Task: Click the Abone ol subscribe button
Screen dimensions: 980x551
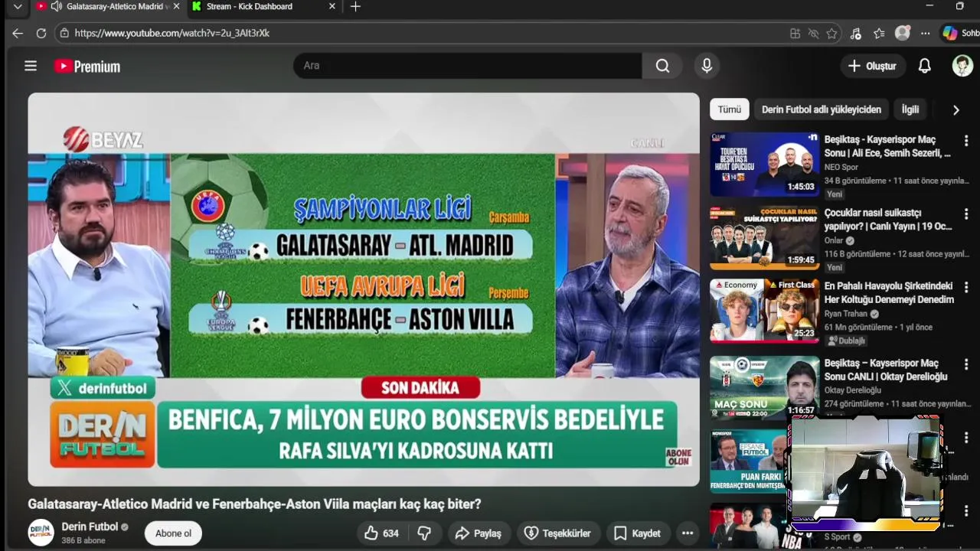Action: tap(173, 533)
